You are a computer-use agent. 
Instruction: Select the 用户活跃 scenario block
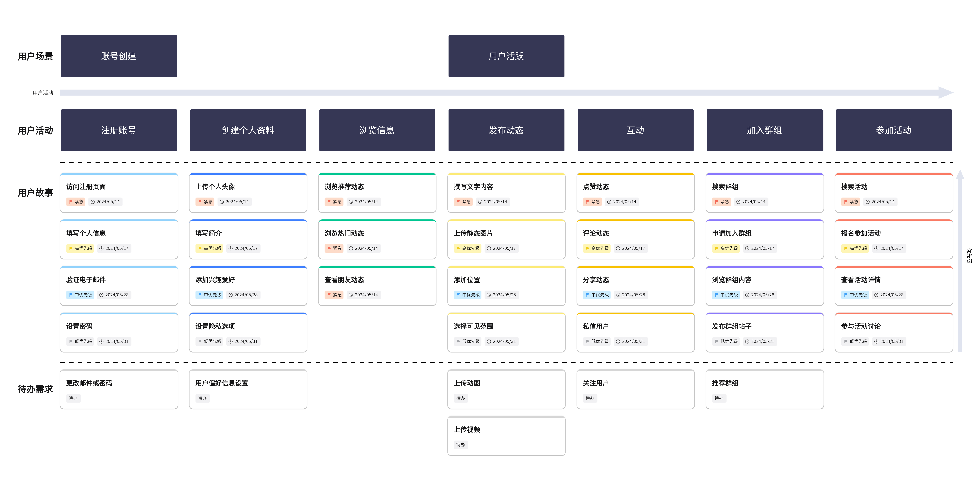[x=506, y=56]
